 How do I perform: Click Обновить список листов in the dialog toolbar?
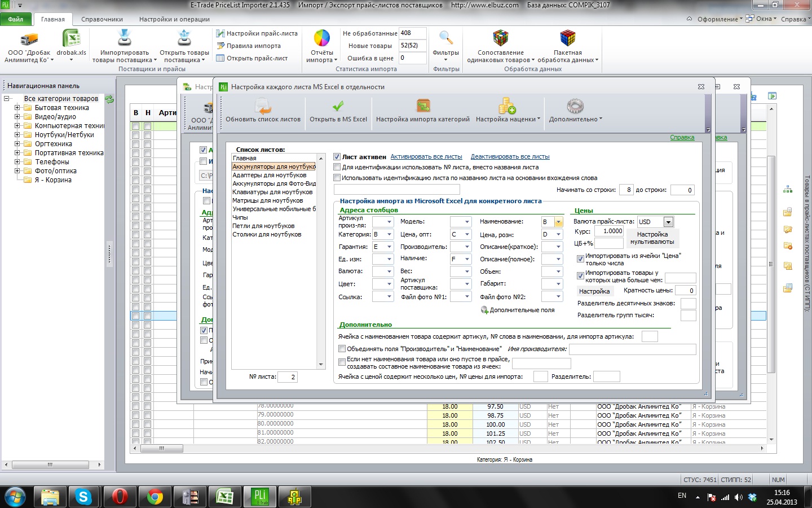click(x=263, y=111)
